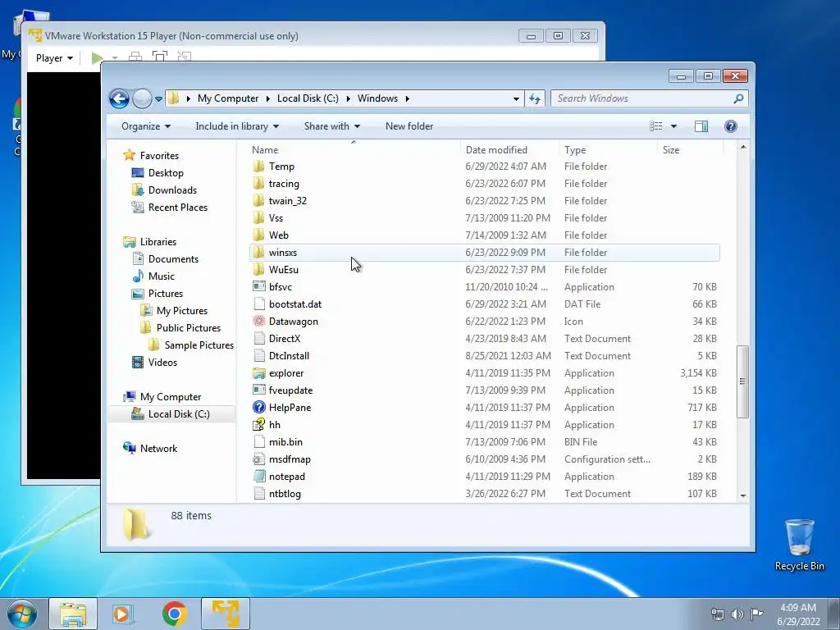Select the HelpPane application icon
This screenshot has height=630, width=840.
pyautogui.click(x=258, y=407)
